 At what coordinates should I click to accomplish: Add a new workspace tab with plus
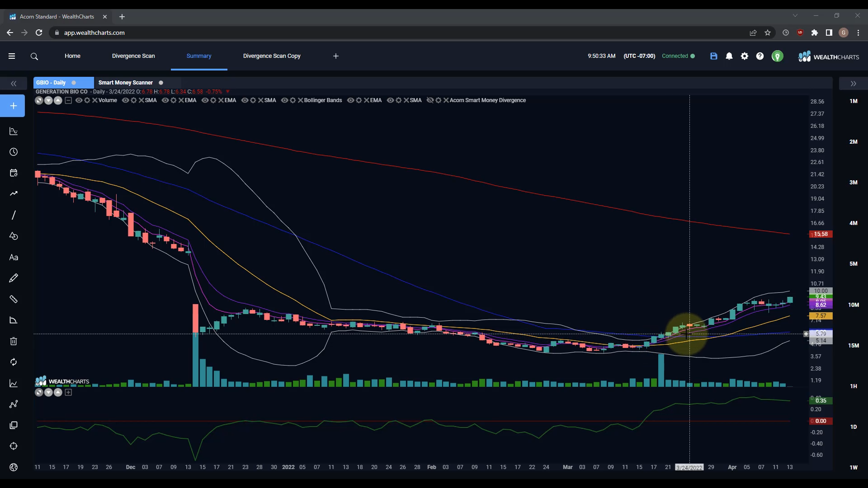(336, 56)
